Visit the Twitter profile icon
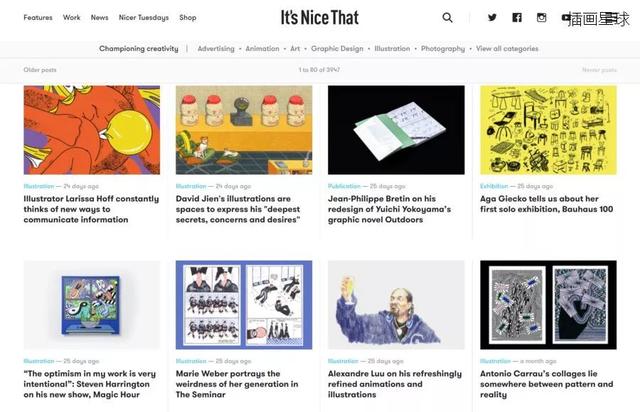The width and height of the screenshot is (640, 412). click(x=492, y=18)
